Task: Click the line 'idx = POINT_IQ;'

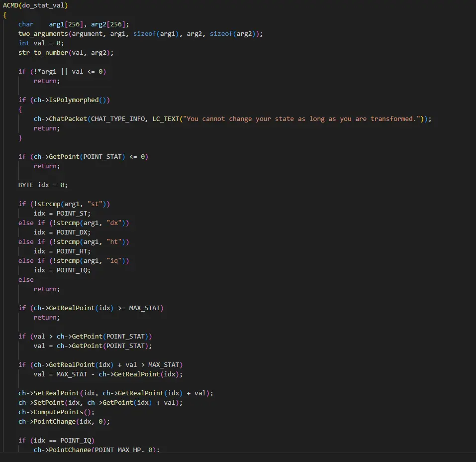Action: coord(62,270)
